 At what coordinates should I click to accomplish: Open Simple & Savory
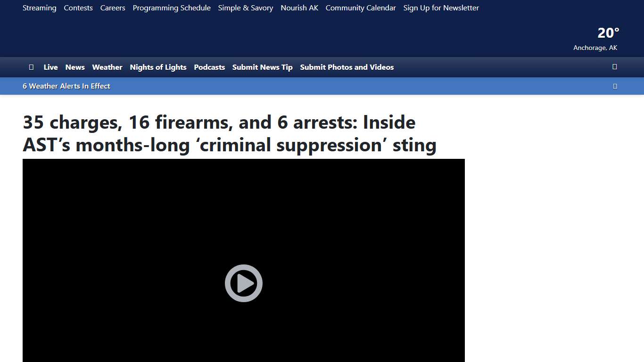[x=245, y=8]
